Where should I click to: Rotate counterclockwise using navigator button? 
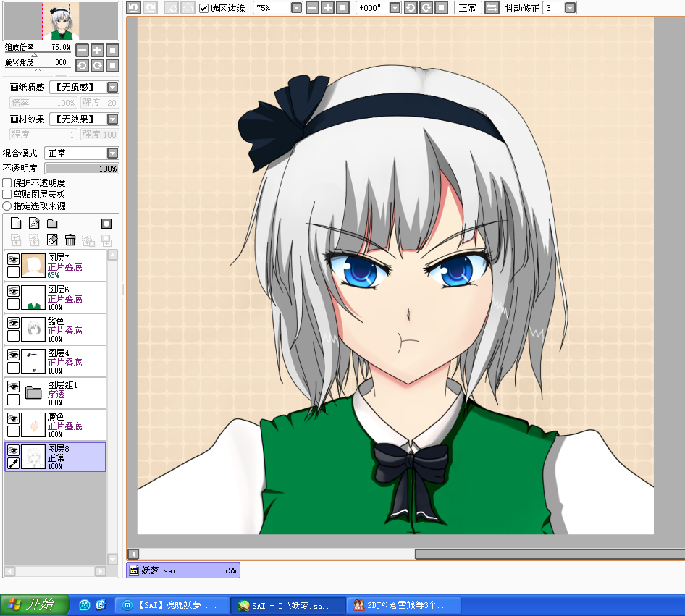[82, 65]
